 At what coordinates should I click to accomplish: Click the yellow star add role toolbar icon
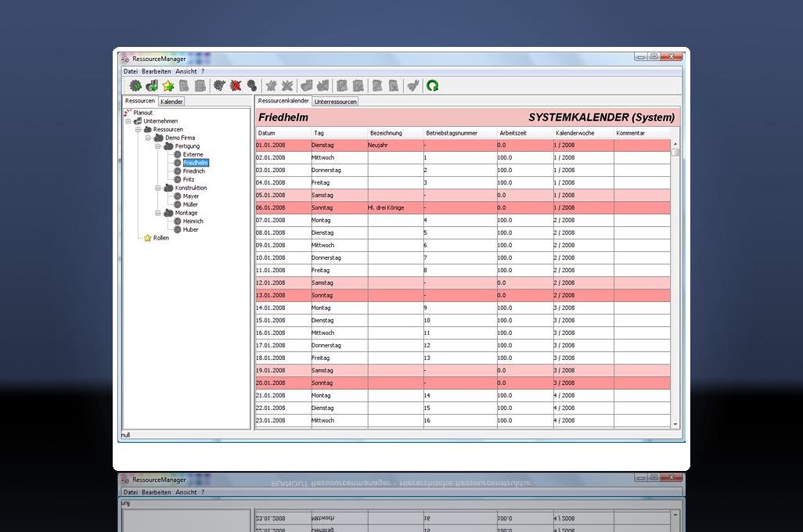coord(168,85)
